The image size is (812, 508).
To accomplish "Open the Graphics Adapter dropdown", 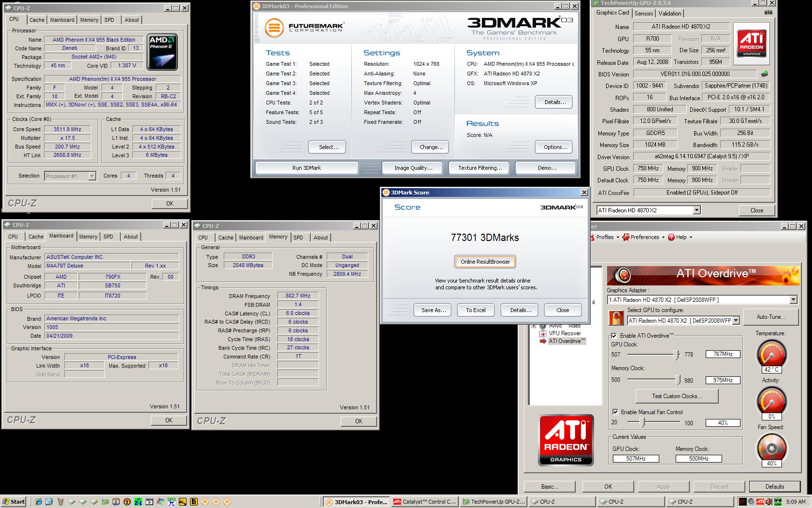I will [793, 300].
